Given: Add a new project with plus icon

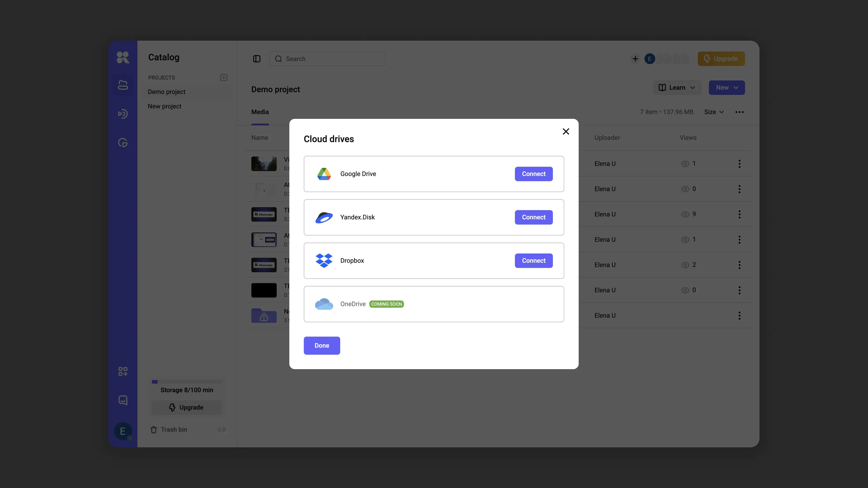Looking at the screenshot, I should (x=224, y=78).
